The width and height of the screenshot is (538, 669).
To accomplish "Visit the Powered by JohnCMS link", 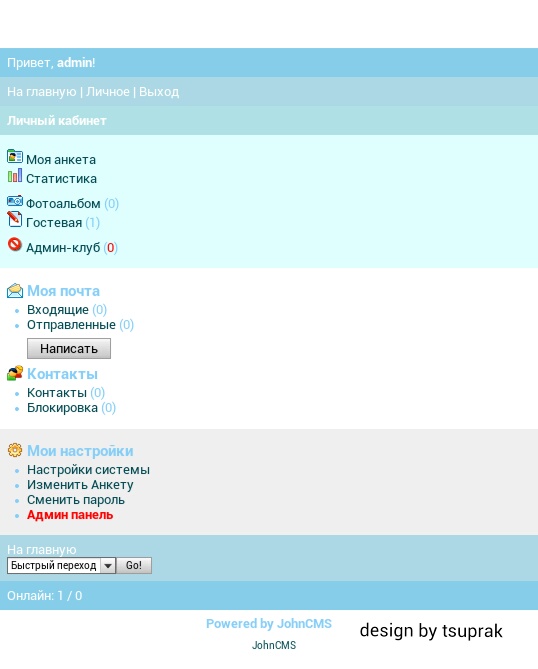I will point(269,624).
